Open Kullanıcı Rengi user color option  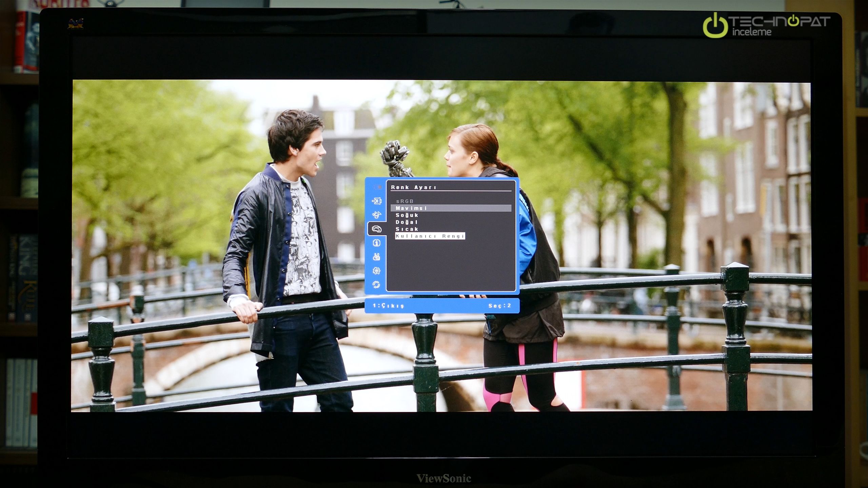point(430,236)
